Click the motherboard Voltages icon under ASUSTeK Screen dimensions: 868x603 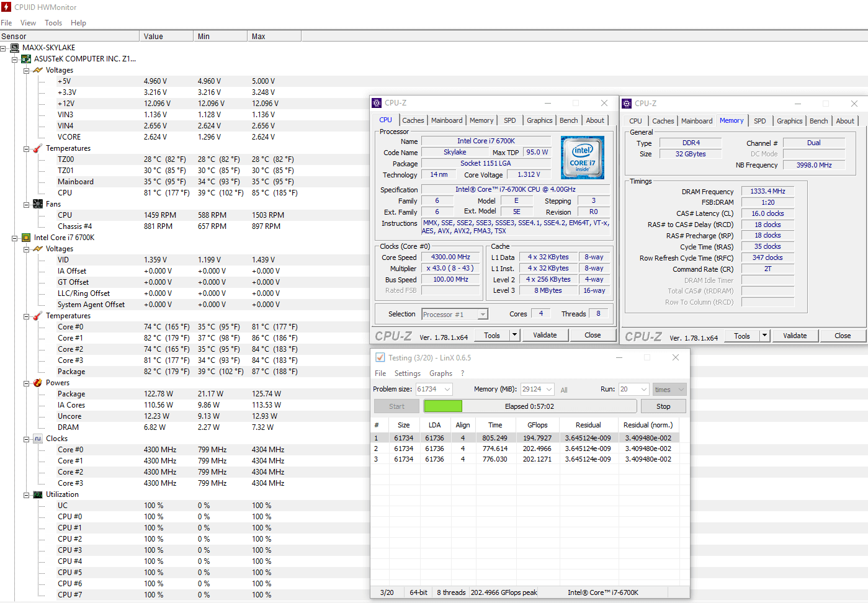(38, 70)
